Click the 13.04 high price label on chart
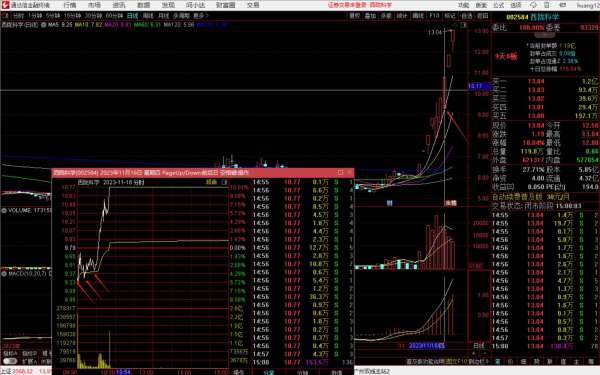Viewport: 600px width, 375px height. tap(435, 33)
